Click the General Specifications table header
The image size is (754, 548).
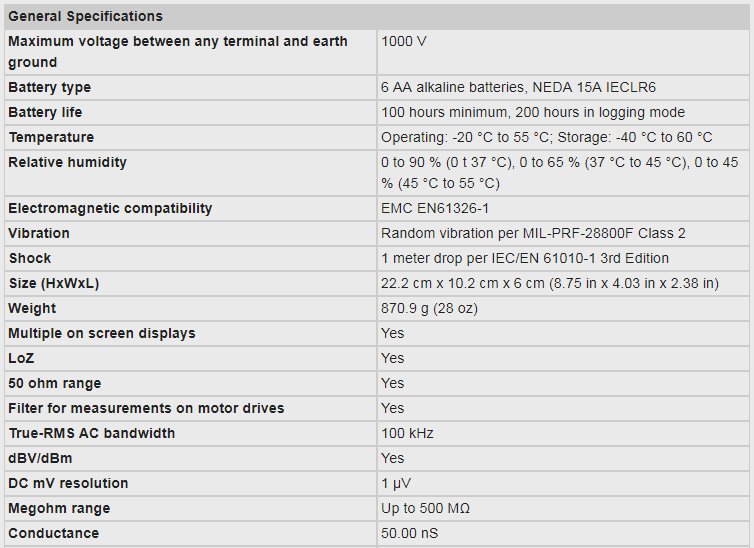(85, 16)
